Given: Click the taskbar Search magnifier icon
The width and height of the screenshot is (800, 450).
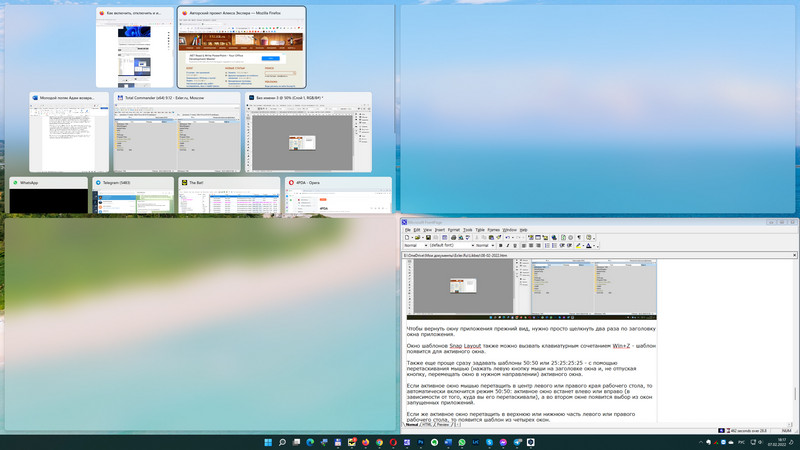Looking at the screenshot, I should [x=282, y=442].
